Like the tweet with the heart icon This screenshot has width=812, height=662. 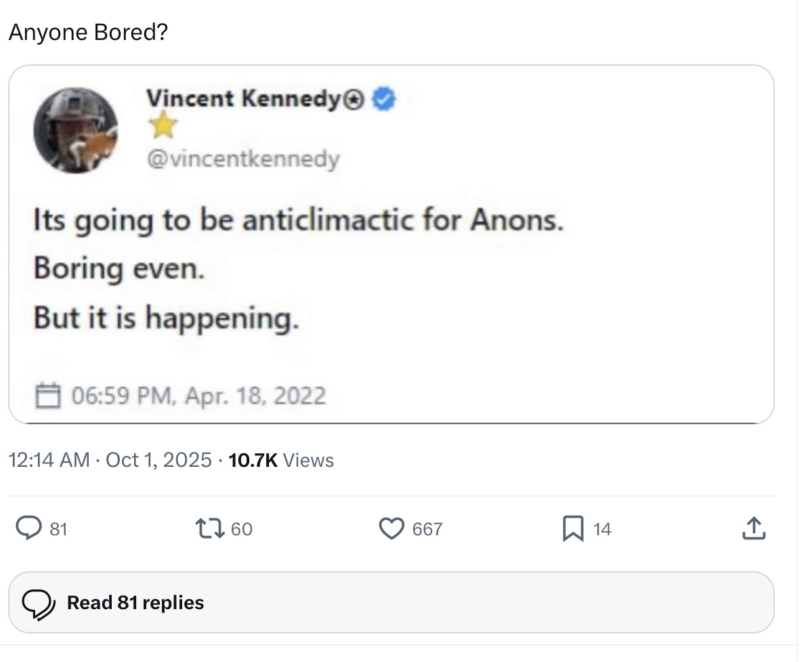pyautogui.click(x=391, y=529)
